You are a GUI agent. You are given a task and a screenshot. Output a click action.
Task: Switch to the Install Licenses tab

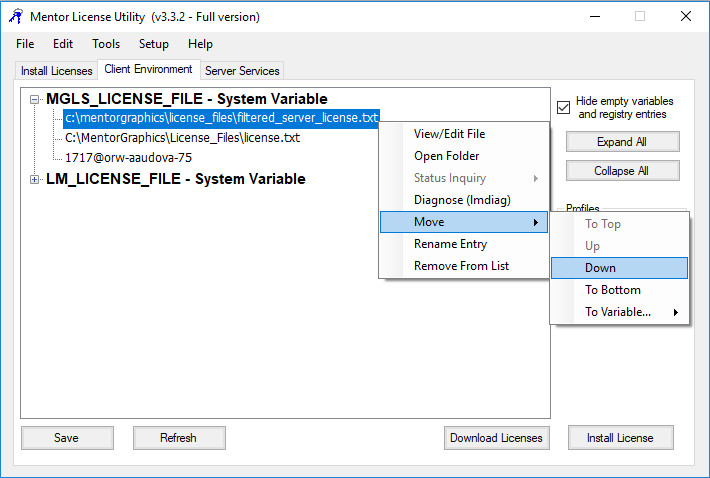click(x=57, y=71)
